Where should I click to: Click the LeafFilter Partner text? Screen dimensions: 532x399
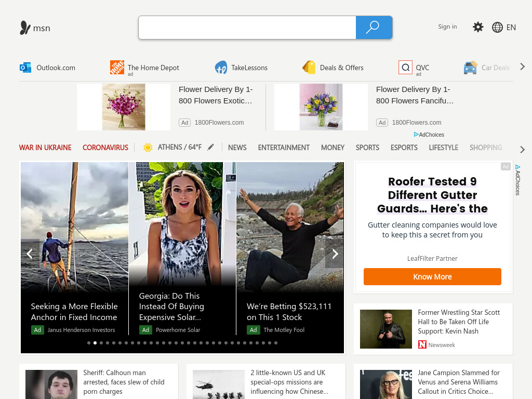tap(432, 259)
